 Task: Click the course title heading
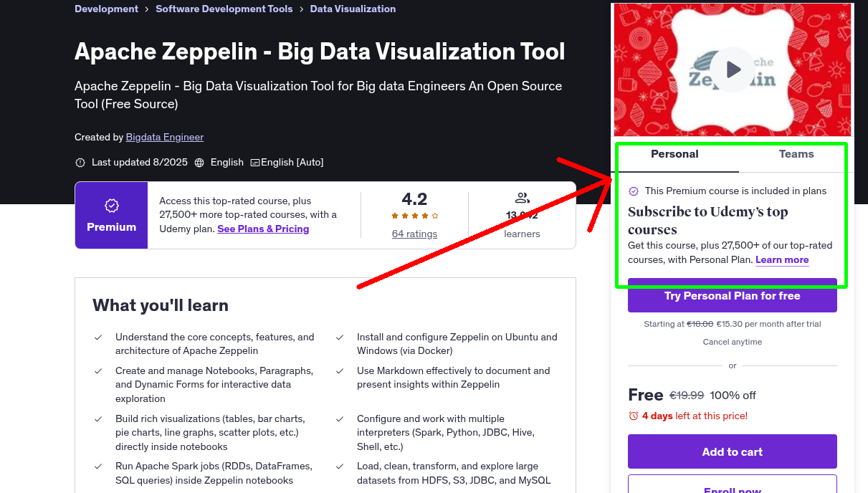[320, 52]
